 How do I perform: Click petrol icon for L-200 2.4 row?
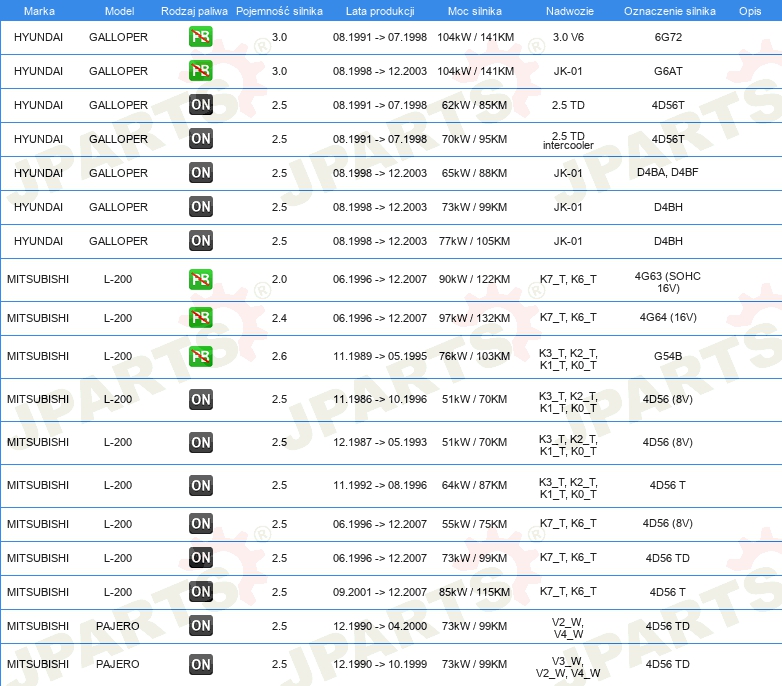[200, 318]
